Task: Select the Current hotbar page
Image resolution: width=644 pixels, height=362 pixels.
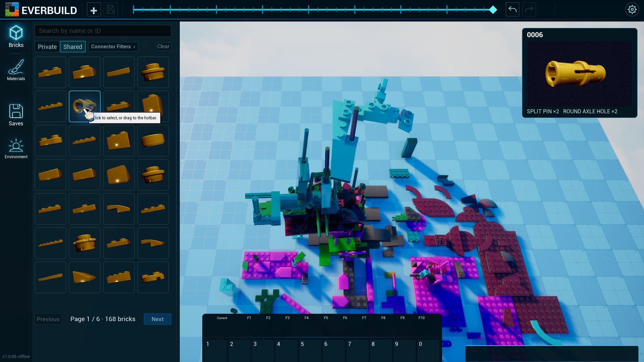Action: coord(222,318)
